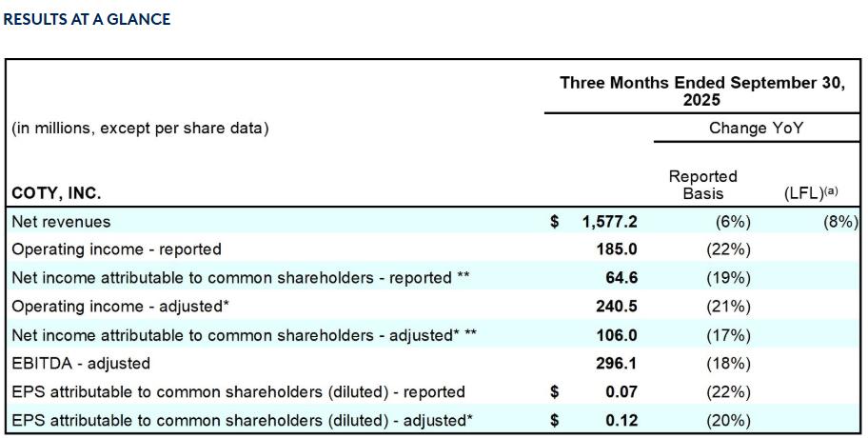Click the 0.07 reported EPS value
The width and height of the screenshot is (868, 438).
(x=621, y=391)
